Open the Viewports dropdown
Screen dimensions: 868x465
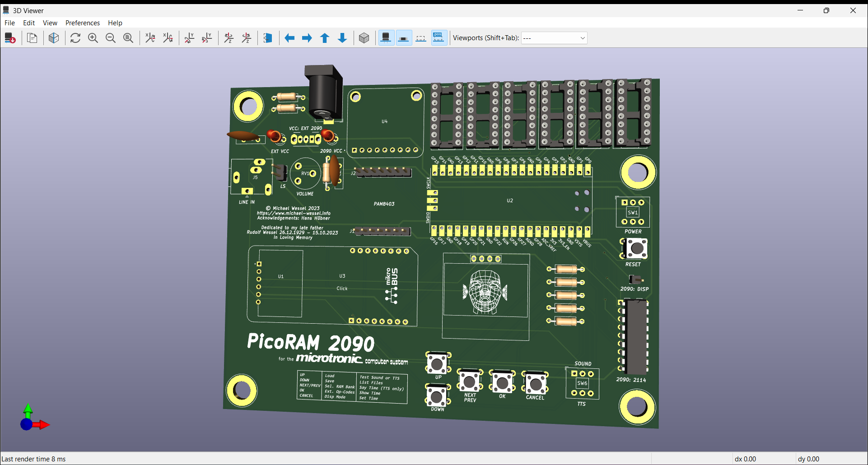[554, 38]
